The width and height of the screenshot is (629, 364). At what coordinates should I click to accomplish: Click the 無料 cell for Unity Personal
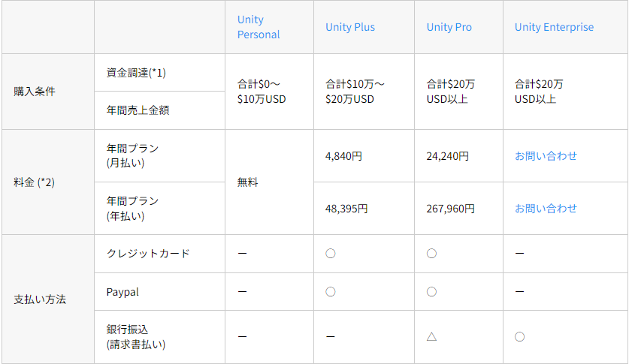[x=247, y=182]
